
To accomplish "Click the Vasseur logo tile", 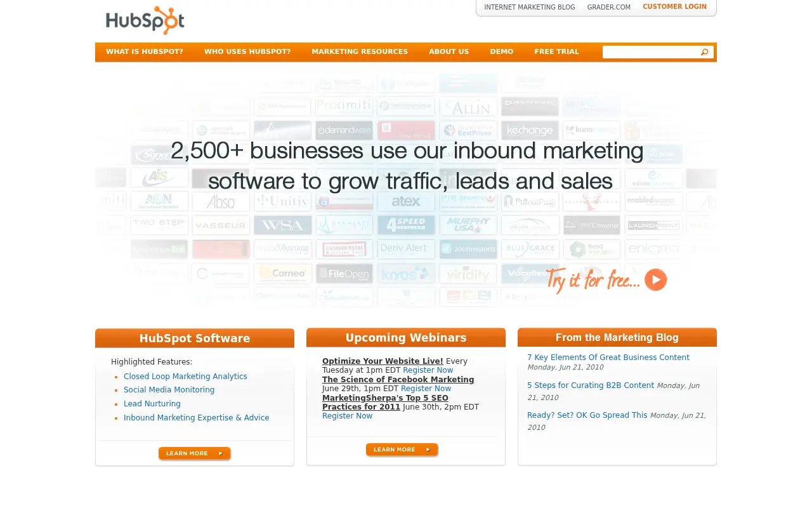I will (x=221, y=225).
